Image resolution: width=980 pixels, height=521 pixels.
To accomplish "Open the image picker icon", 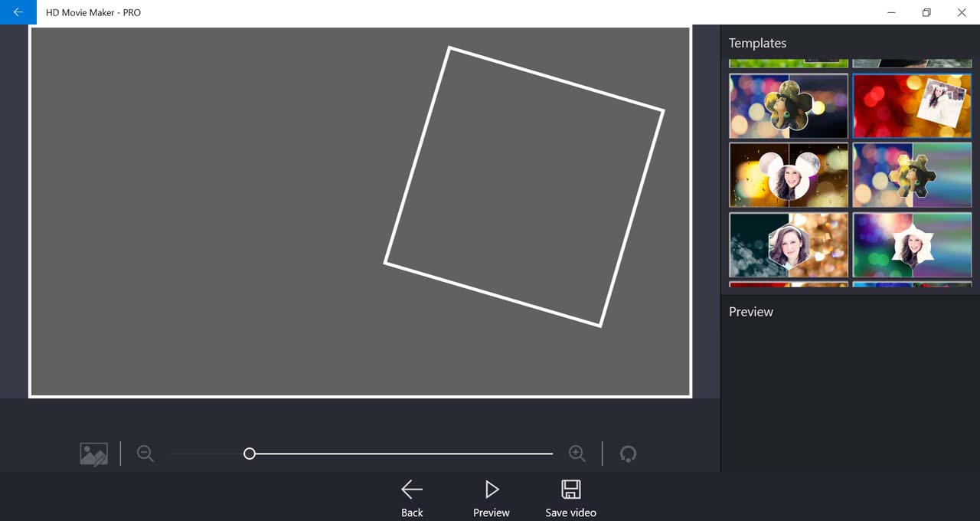I will coord(93,454).
